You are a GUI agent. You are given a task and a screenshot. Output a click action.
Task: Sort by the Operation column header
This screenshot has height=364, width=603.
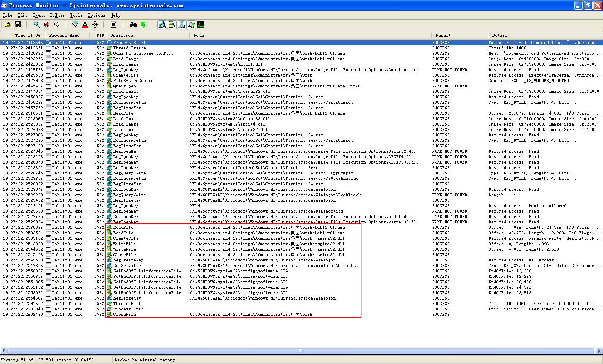pyautogui.click(x=148, y=36)
